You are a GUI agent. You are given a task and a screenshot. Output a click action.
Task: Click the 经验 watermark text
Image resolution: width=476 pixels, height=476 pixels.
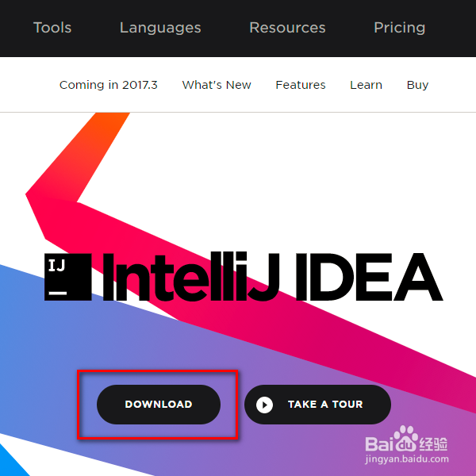tap(433, 444)
